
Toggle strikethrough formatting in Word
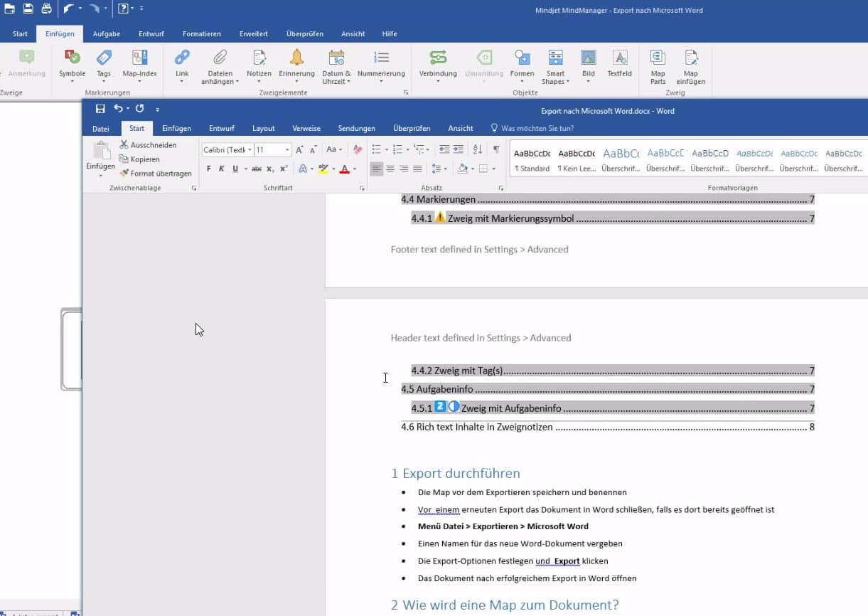pyautogui.click(x=257, y=169)
